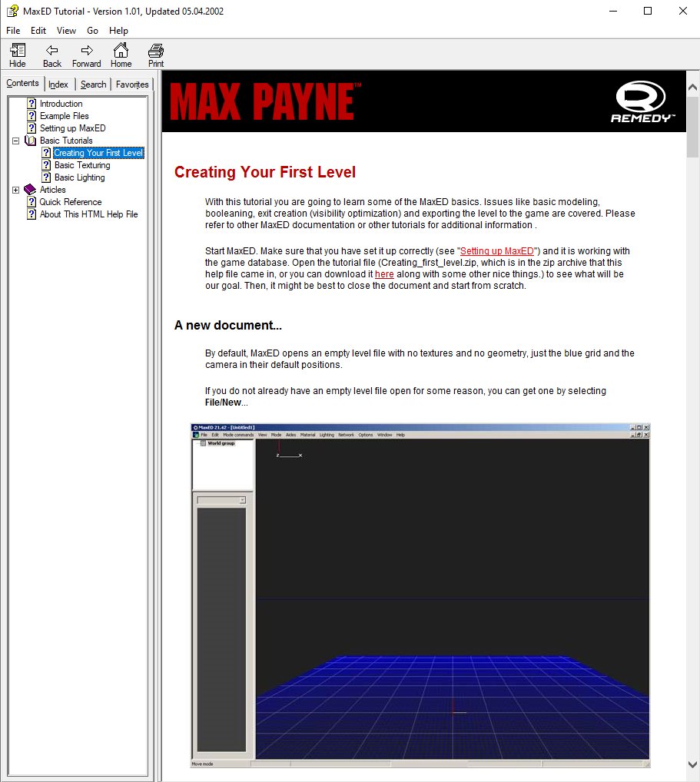Click the Basic Lighting topic icon
This screenshot has width=700, height=782.
coord(46,177)
